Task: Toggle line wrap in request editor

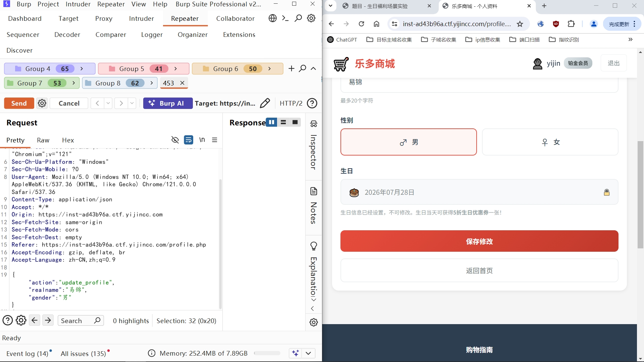Action: click(x=189, y=140)
